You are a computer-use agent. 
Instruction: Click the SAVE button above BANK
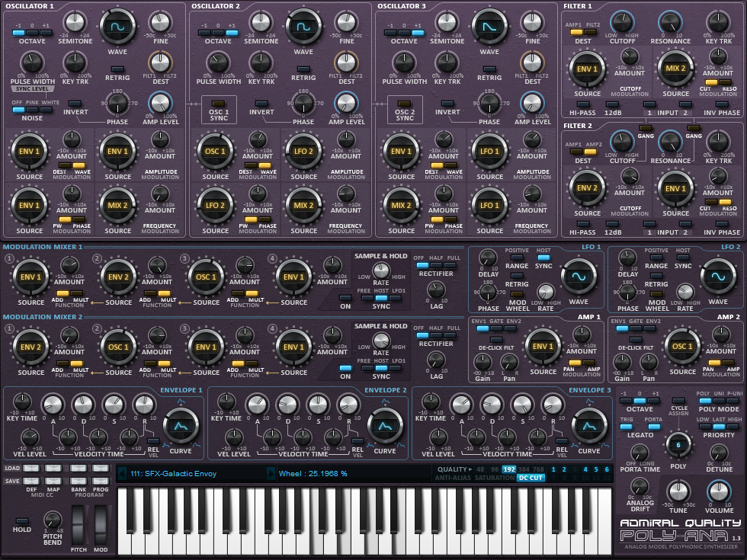[x=78, y=481]
